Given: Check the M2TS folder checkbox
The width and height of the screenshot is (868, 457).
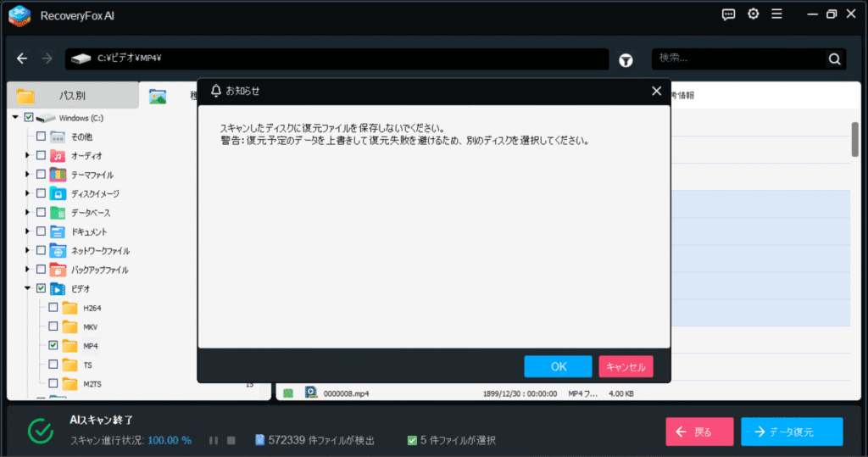Looking at the screenshot, I should (53, 382).
